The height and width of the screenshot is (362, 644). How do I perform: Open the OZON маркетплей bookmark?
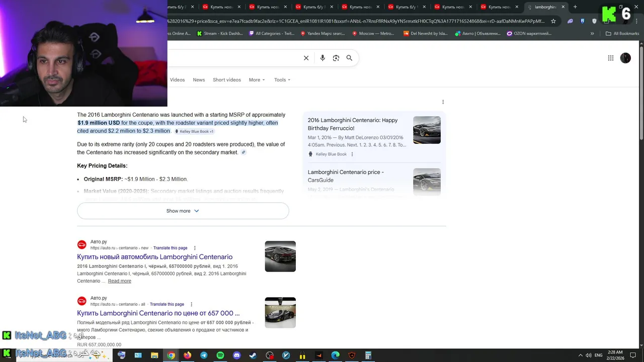point(529,34)
